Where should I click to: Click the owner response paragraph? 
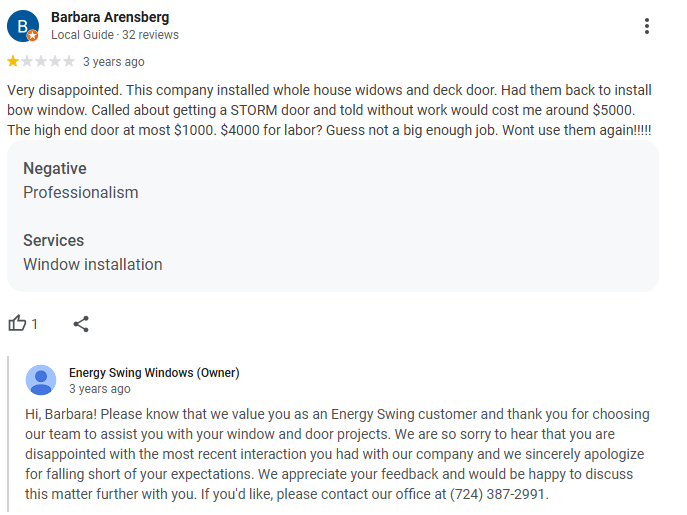pos(337,454)
